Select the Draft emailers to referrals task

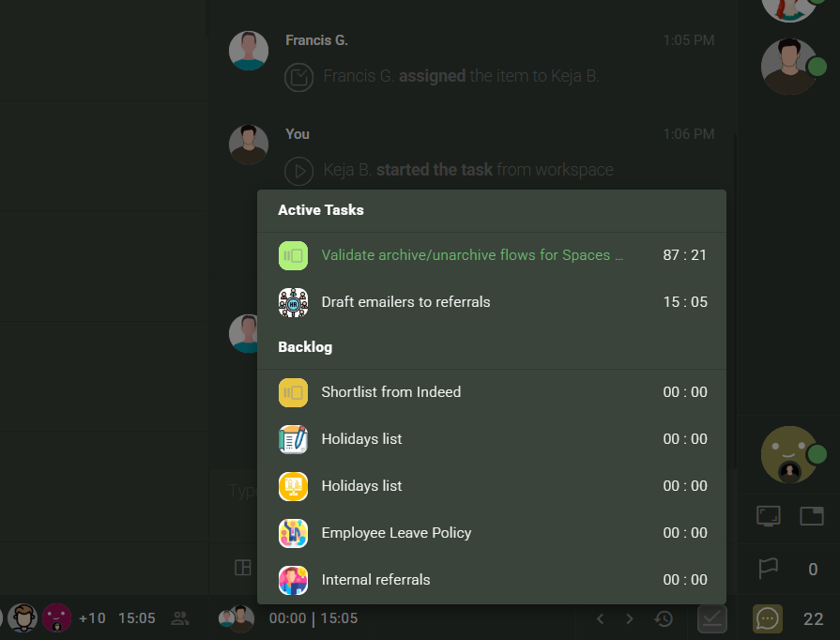pos(405,302)
